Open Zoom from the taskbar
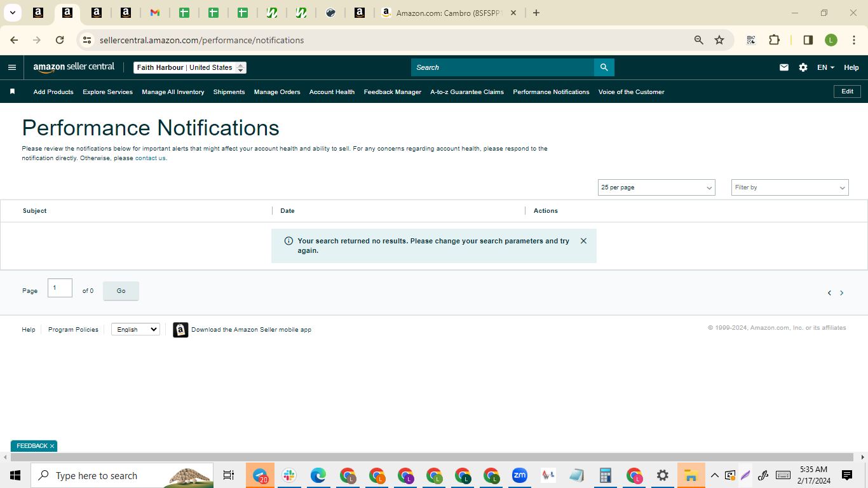Image resolution: width=868 pixels, height=488 pixels. pyautogui.click(x=520, y=475)
